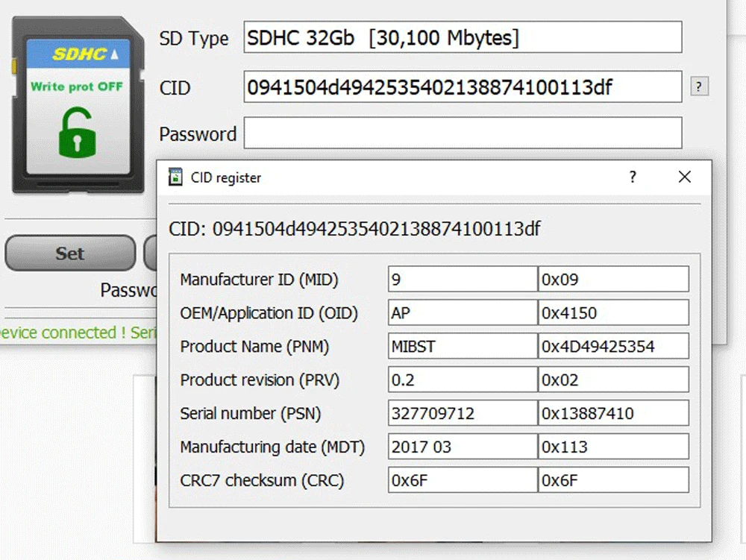Click the SDHC card image
The image size is (746, 560).
tap(78, 104)
